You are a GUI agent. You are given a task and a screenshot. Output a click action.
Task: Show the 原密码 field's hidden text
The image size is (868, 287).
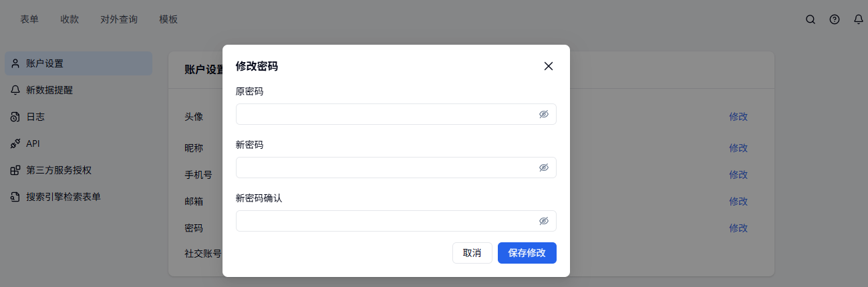[x=544, y=114]
